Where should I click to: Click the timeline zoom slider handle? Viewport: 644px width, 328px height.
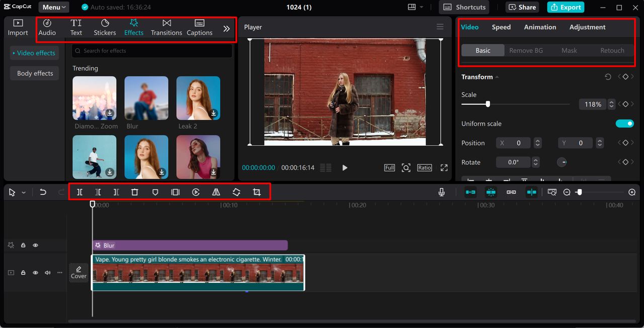pos(580,192)
